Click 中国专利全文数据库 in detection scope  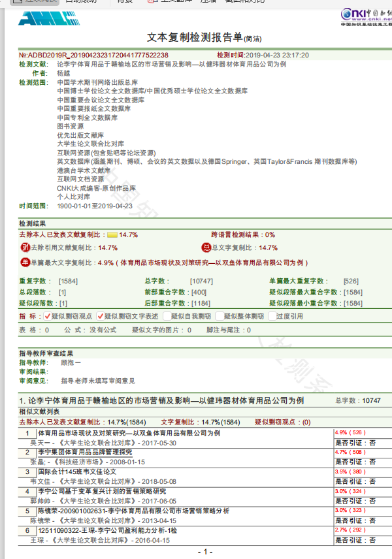(87, 118)
